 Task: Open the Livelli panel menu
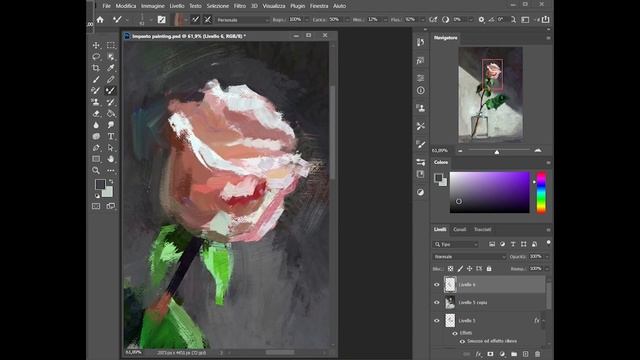(x=548, y=230)
